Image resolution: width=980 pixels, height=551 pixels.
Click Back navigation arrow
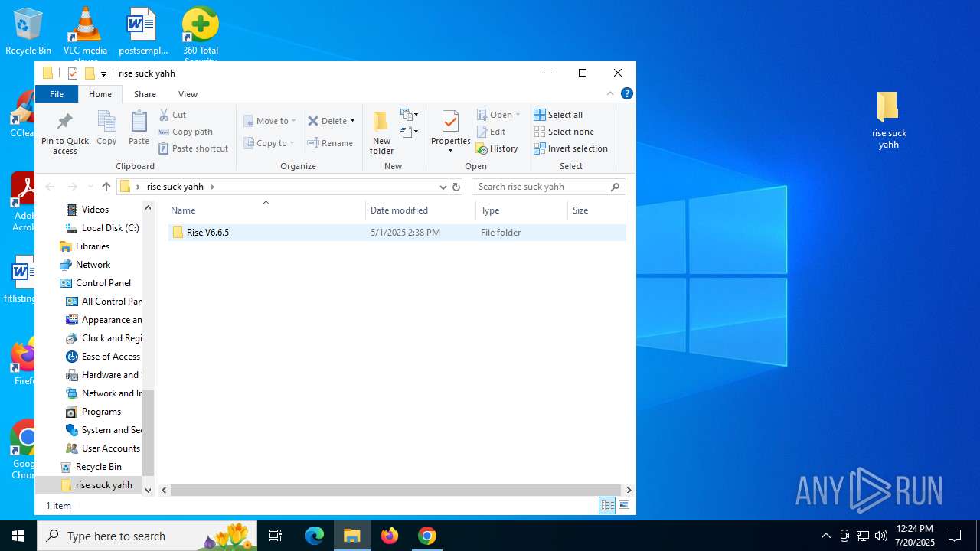[51, 187]
